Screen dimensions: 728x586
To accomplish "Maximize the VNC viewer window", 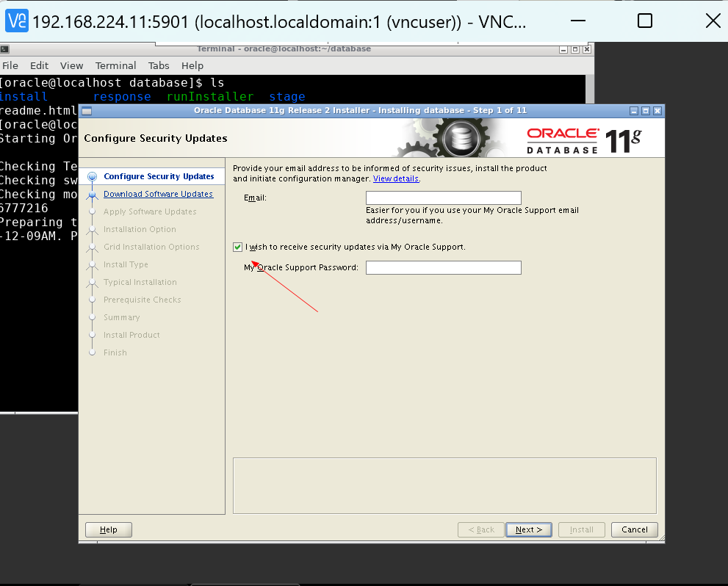I will (645, 21).
